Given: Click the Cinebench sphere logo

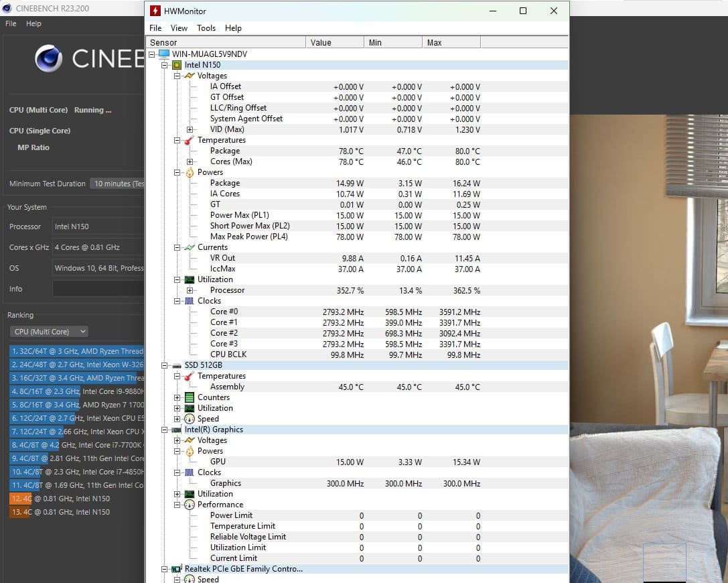Looking at the screenshot, I should (49, 58).
